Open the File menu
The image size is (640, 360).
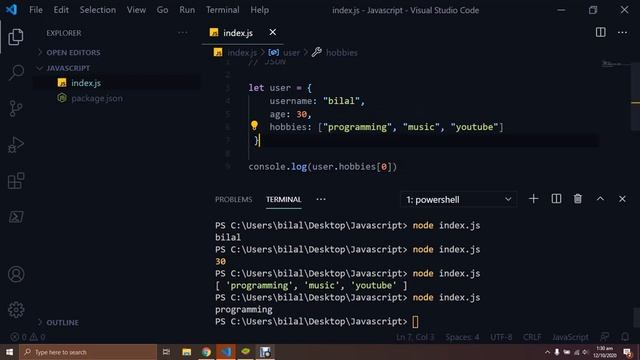[x=36, y=10]
